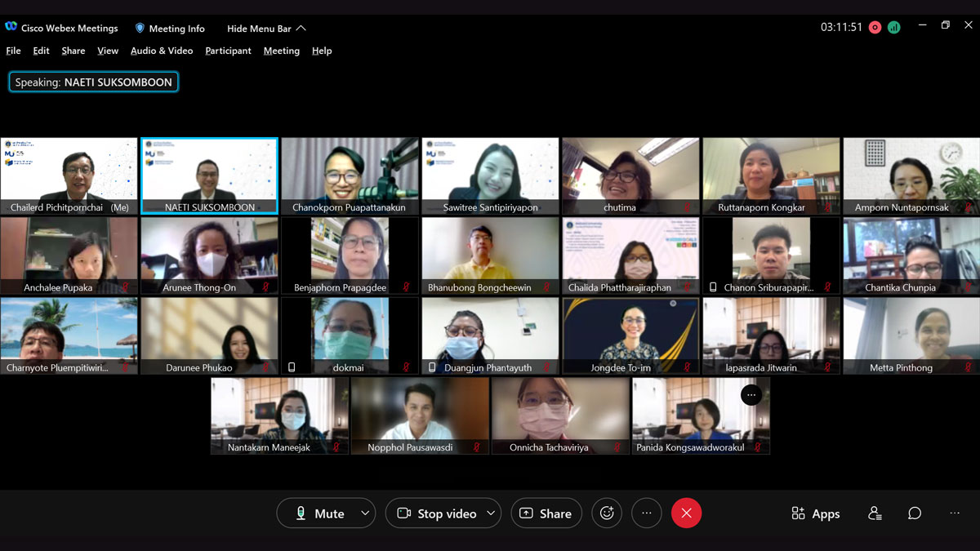Open the chat bubble icon

tap(915, 513)
